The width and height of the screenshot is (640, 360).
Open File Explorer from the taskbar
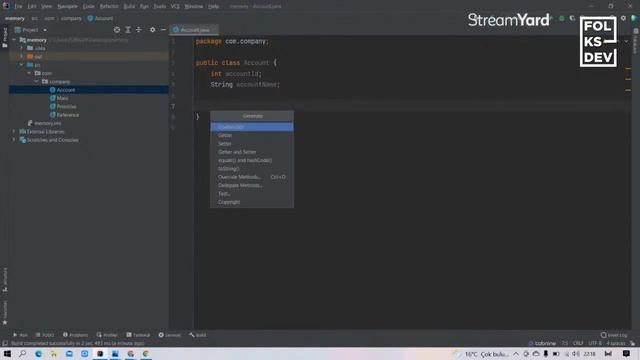click(x=53, y=354)
